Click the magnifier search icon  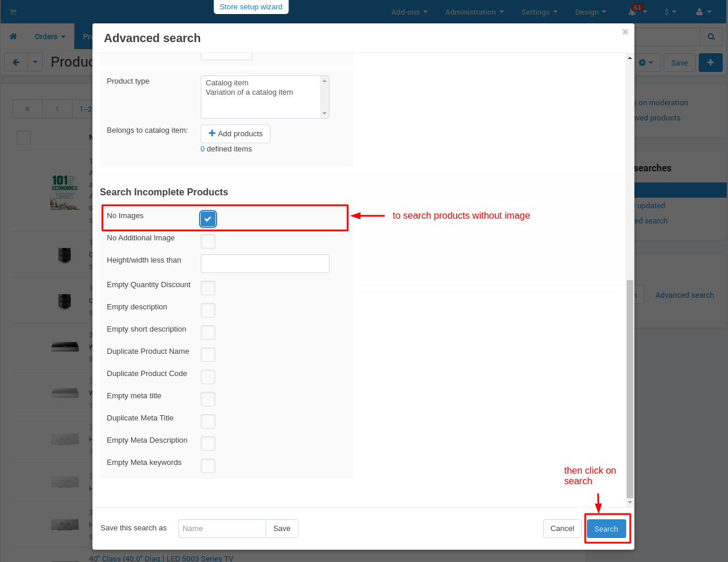point(711,37)
